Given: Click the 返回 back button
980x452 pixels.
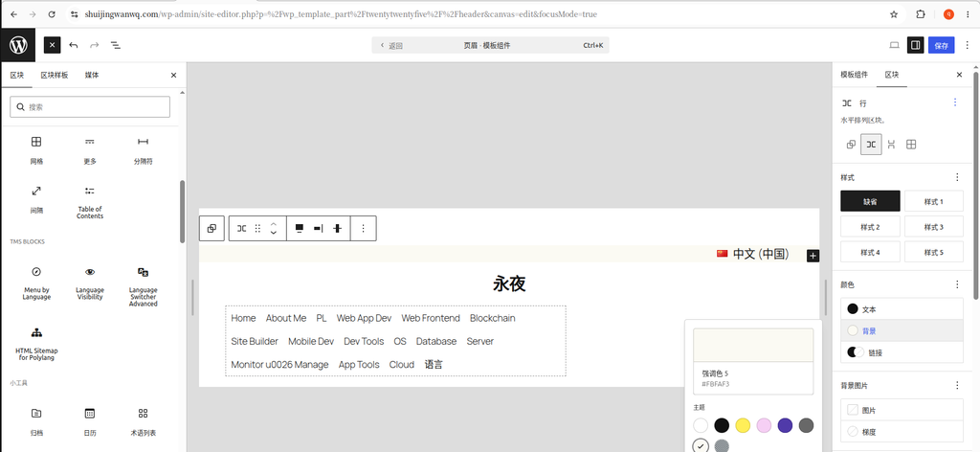Looking at the screenshot, I should 391,46.
